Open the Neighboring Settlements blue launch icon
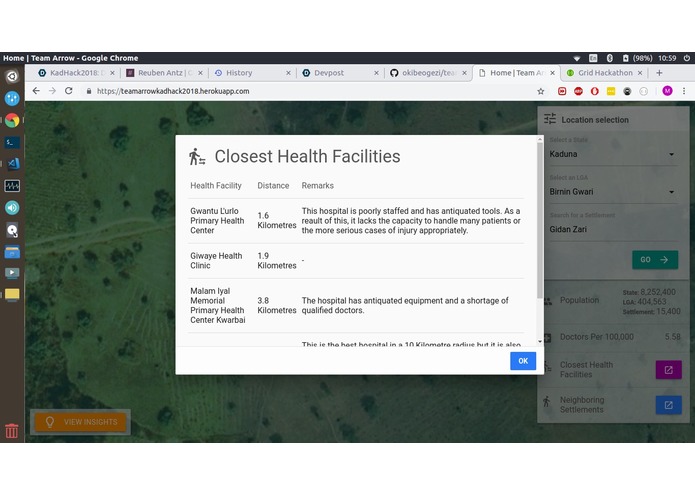The image size is (695, 494). [x=668, y=405]
